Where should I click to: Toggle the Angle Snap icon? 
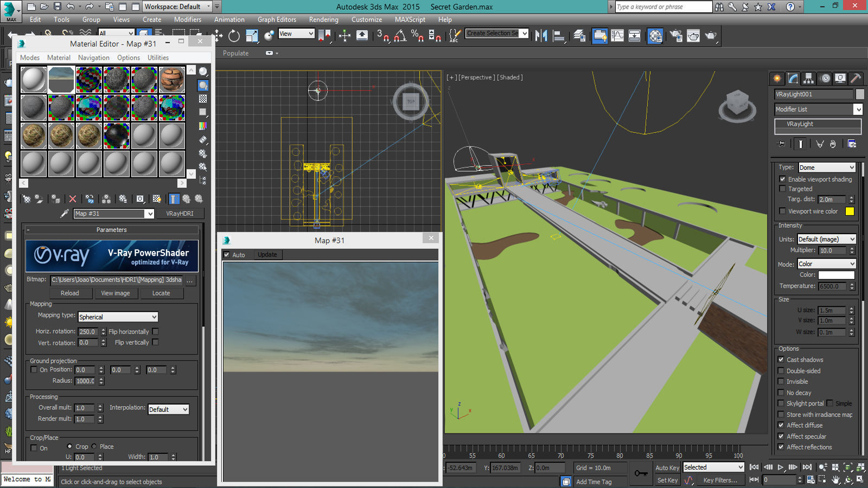tap(400, 36)
